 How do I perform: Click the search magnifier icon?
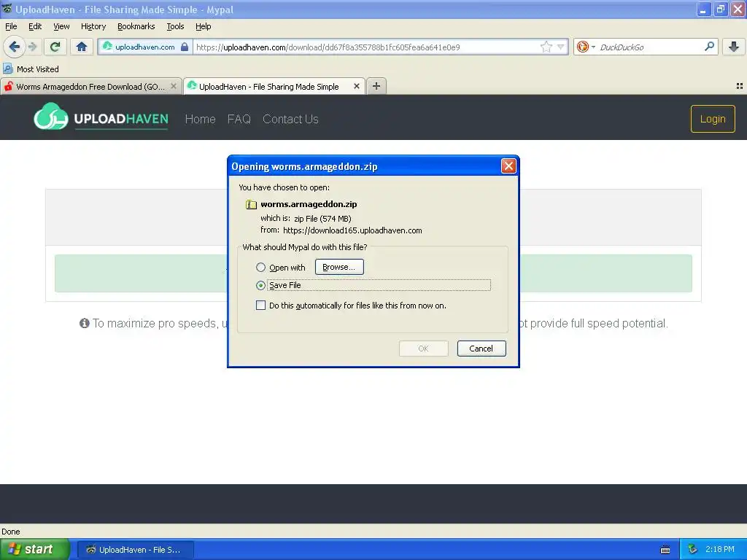point(709,47)
